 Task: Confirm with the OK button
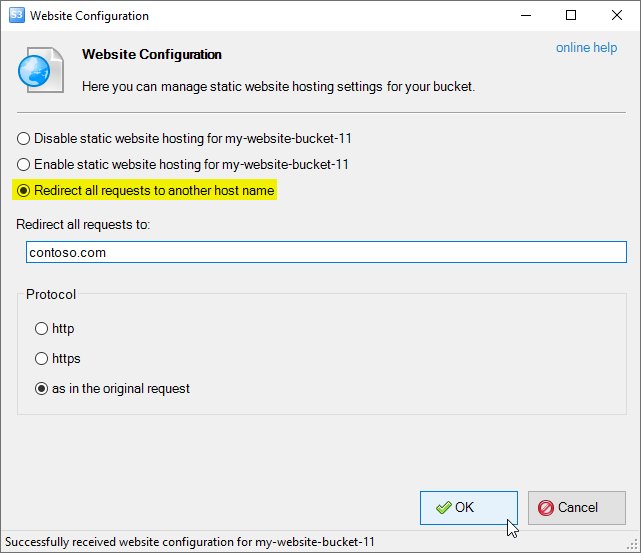pos(468,508)
